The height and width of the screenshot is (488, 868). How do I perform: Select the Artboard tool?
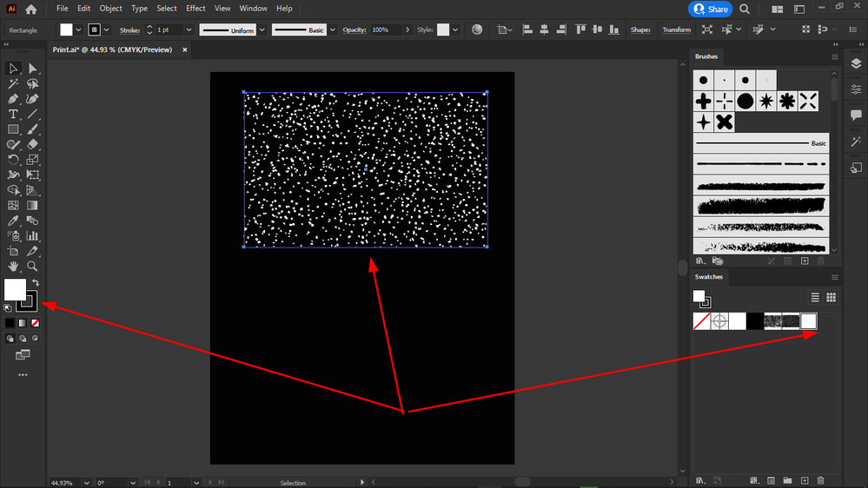[13, 251]
